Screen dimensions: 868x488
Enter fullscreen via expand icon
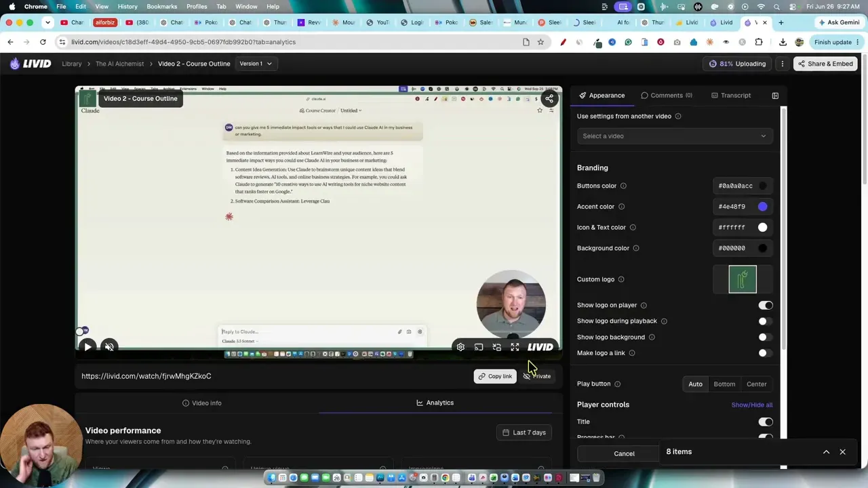[515, 347]
